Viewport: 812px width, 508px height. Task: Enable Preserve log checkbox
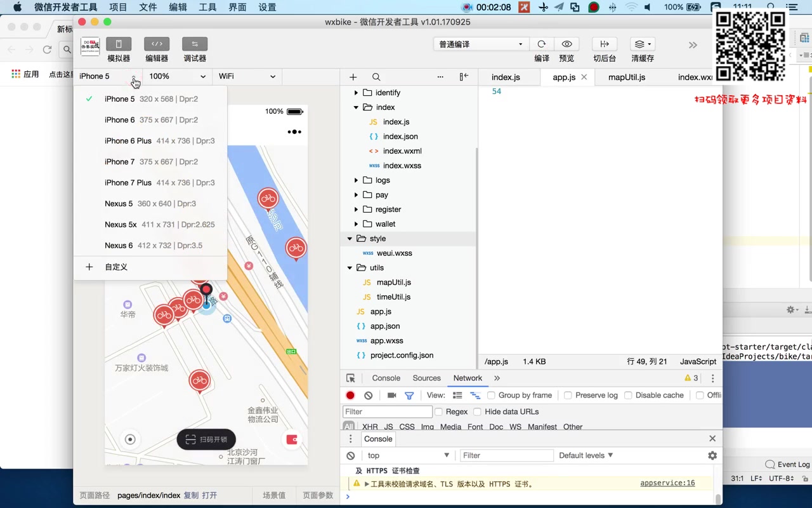point(568,395)
